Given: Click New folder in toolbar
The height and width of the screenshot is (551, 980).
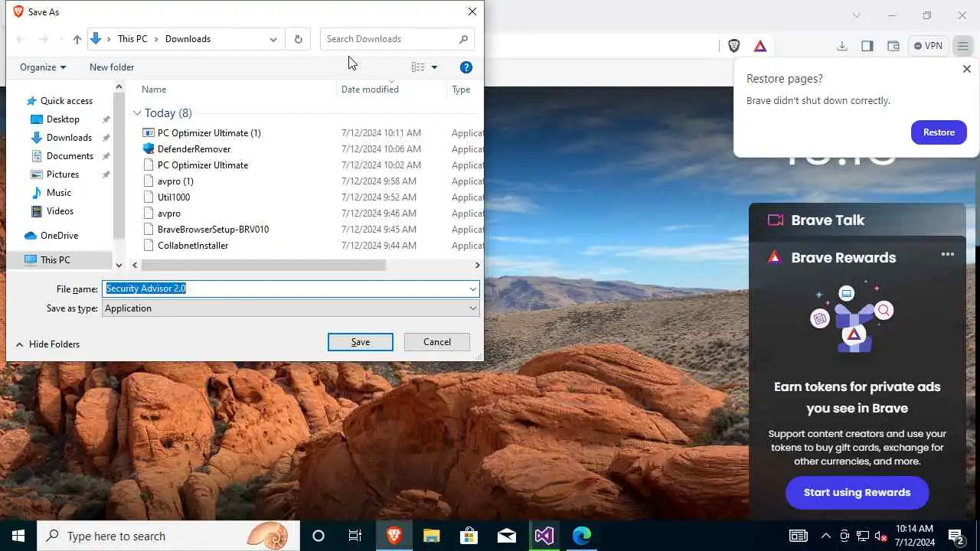Looking at the screenshot, I should (x=112, y=67).
